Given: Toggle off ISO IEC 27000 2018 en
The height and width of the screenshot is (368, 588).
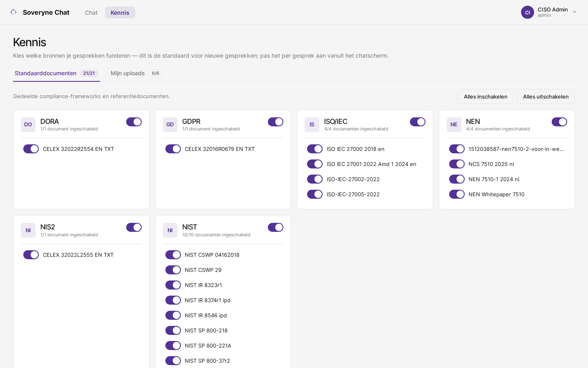Looking at the screenshot, I should pos(315,149).
